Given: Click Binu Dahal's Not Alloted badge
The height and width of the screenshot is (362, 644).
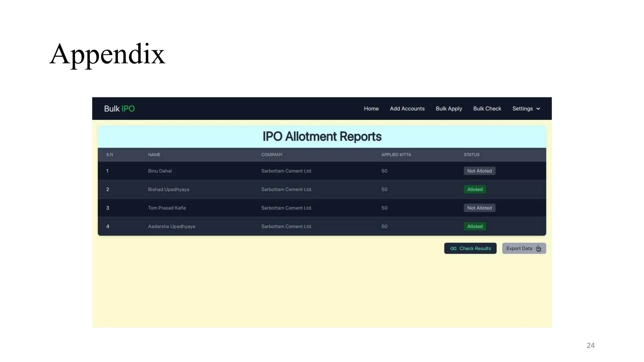Looking at the screenshot, I should pos(479,171).
